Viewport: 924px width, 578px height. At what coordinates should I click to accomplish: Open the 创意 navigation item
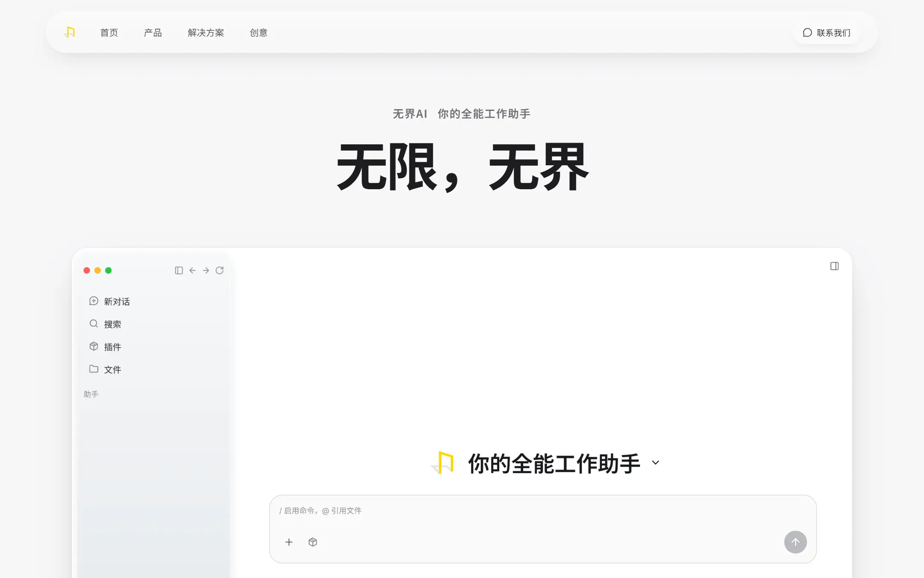coord(258,33)
